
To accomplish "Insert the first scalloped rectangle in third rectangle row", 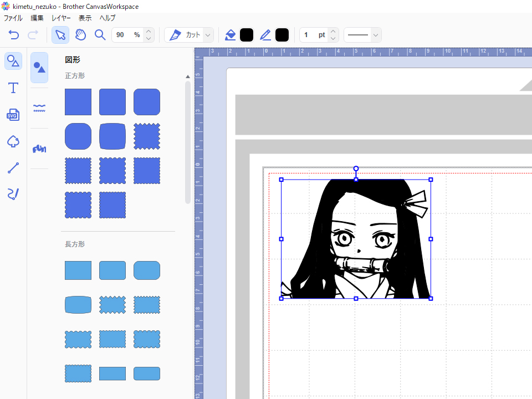I will pyautogui.click(x=78, y=339).
